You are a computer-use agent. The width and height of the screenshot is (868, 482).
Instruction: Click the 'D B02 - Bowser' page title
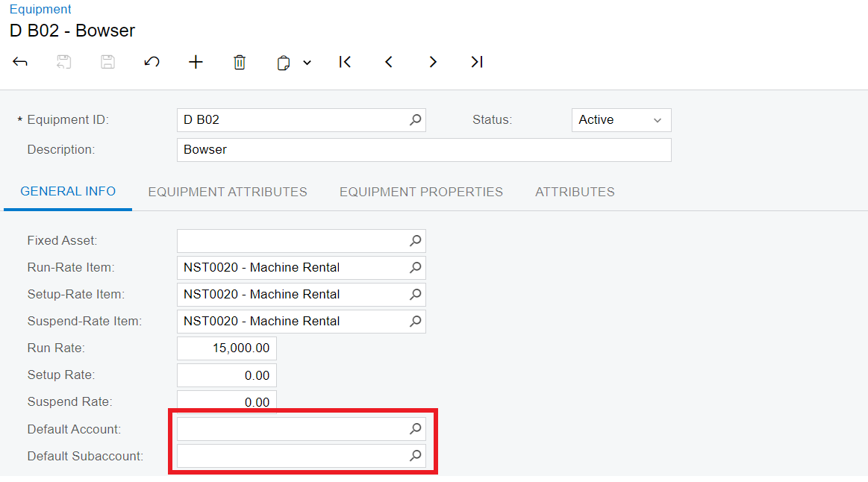72,31
